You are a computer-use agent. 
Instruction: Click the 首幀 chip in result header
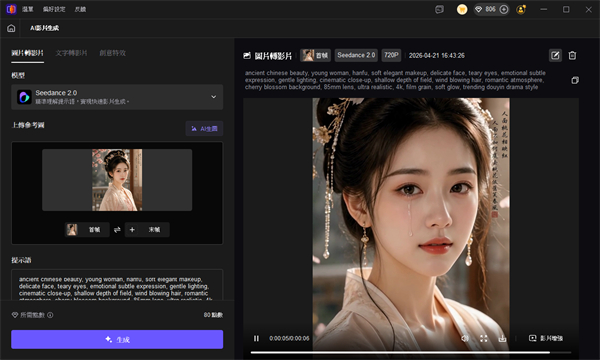coord(315,55)
